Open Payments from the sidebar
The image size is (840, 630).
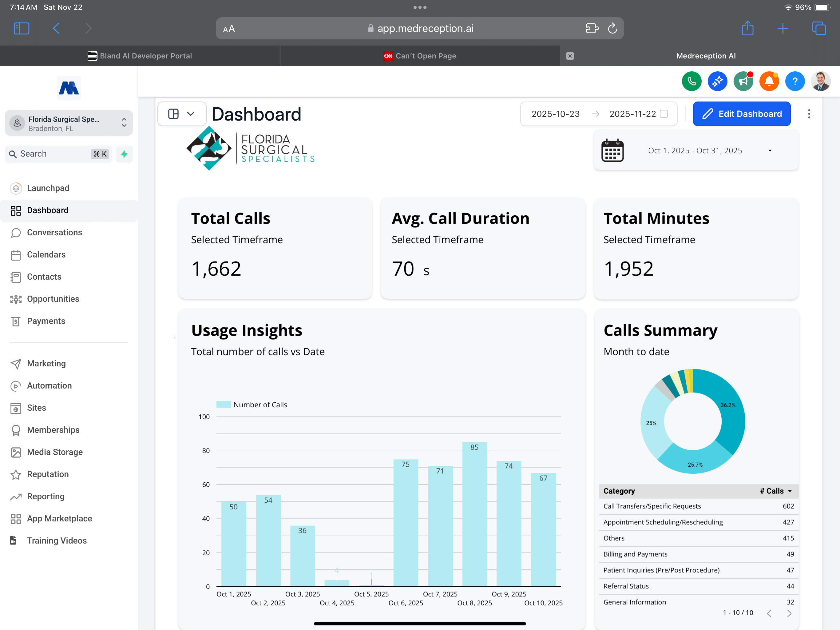point(69,321)
